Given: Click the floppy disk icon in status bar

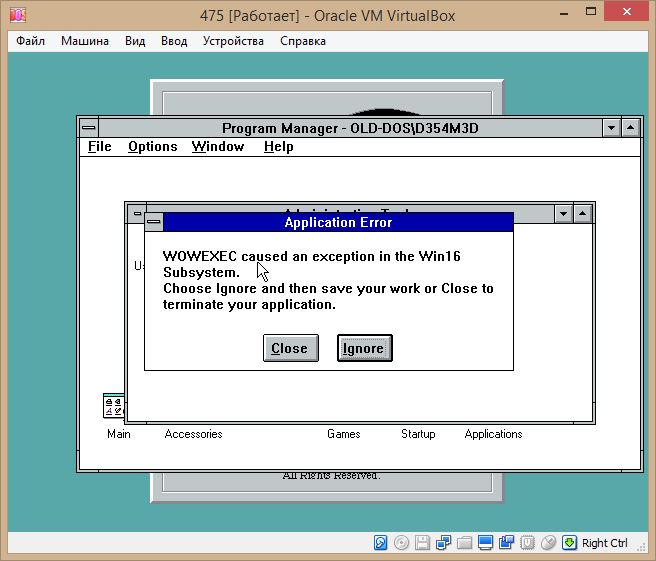Looking at the screenshot, I should [422, 543].
